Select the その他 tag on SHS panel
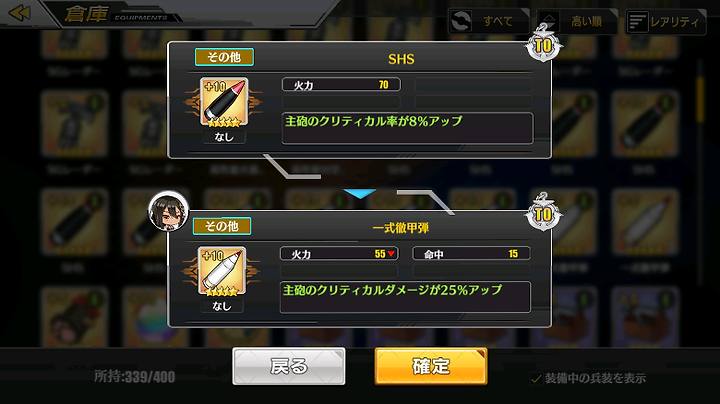720x404 pixels. [224, 57]
